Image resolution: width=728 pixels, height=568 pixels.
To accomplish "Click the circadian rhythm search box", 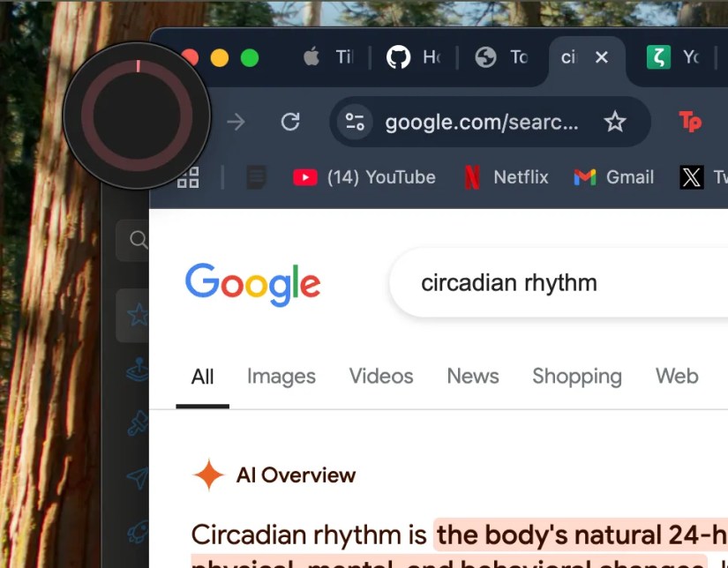I will point(559,282).
